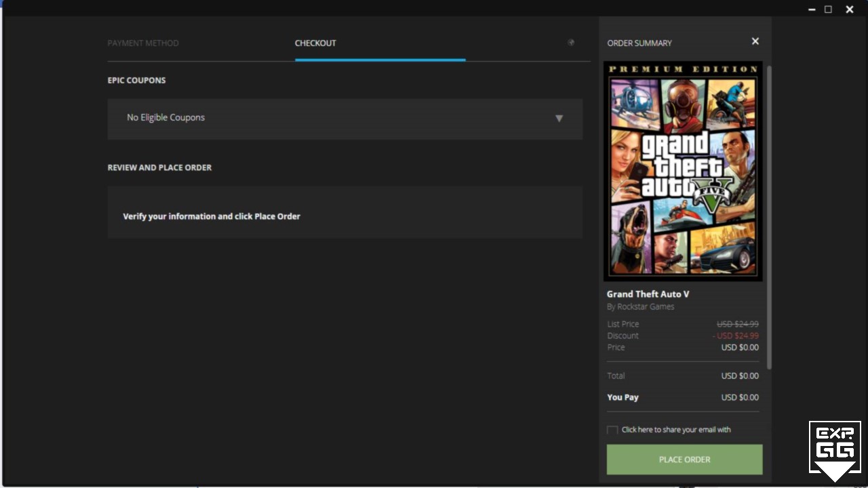Image resolution: width=868 pixels, height=488 pixels.
Task: Select the Checkout tab
Action: pyautogui.click(x=315, y=43)
